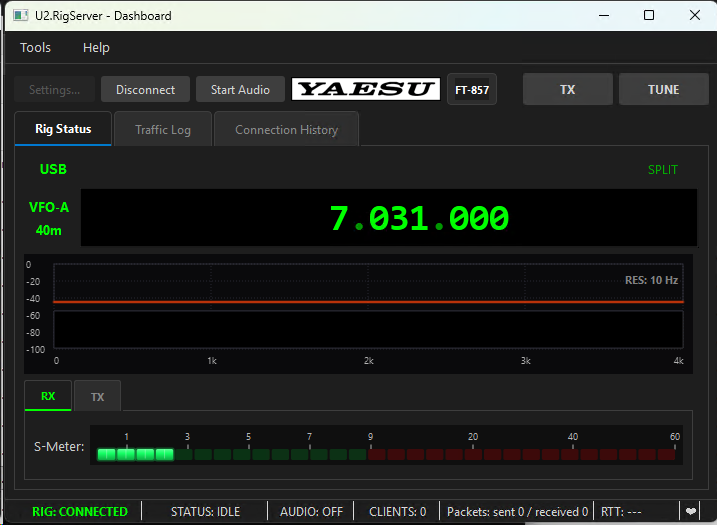Open the Tools menu

coord(35,48)
